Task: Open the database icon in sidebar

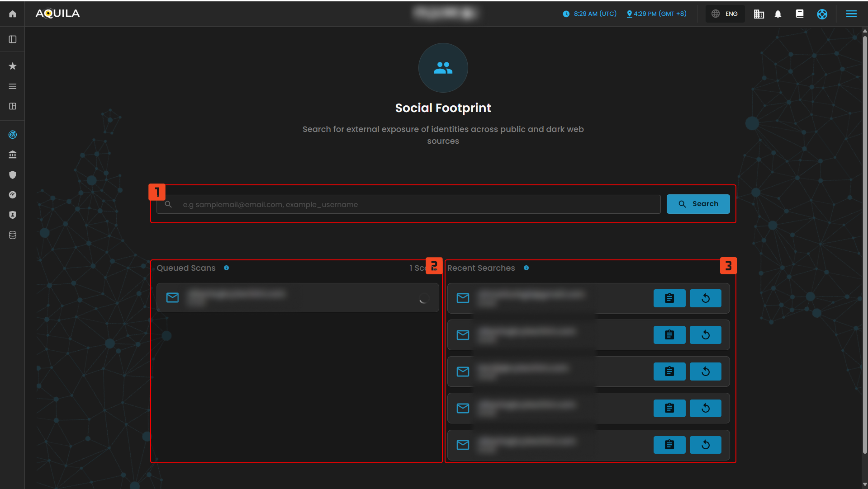Action: tap(13, 235)
